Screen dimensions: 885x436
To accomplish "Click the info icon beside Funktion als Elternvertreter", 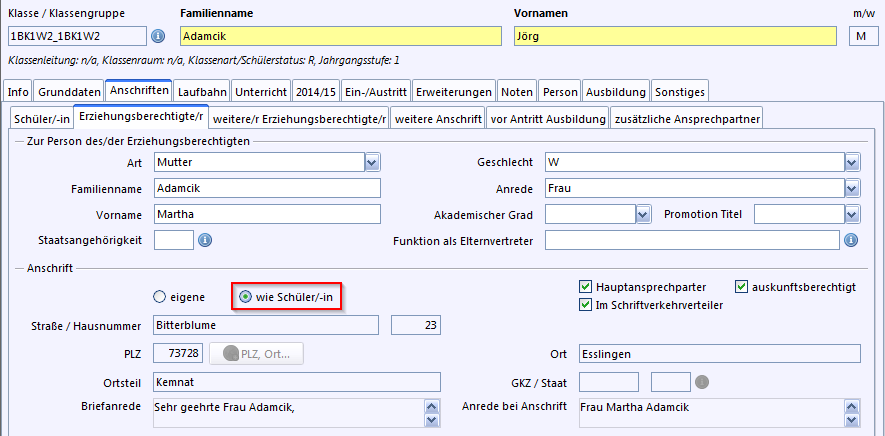I will pos(851,240).
